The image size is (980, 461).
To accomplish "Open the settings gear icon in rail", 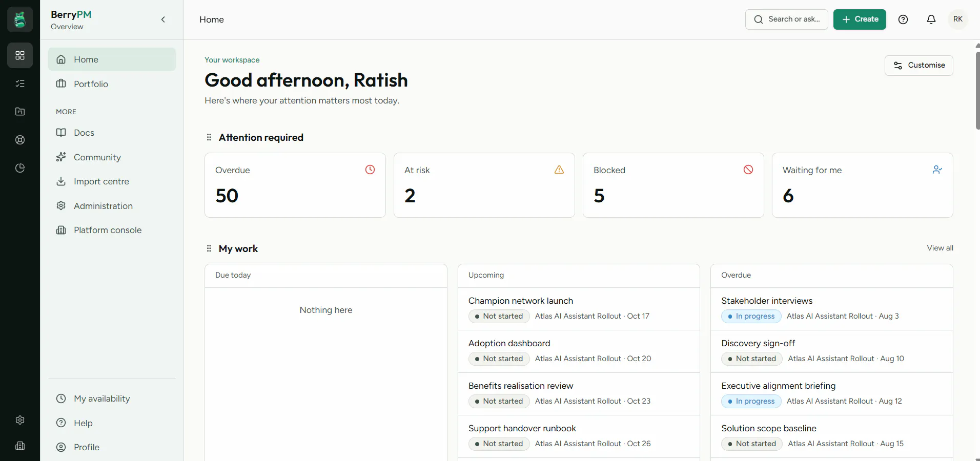I will pos(20,420).
